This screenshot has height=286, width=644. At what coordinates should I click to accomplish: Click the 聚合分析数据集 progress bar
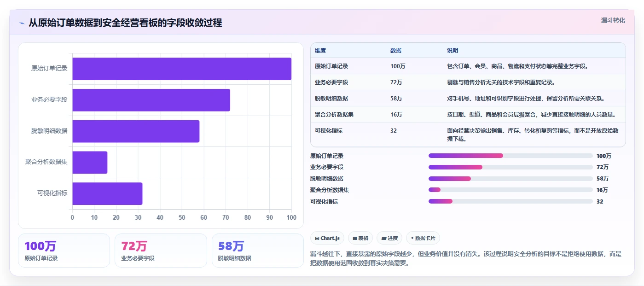[x=511, y=190]
